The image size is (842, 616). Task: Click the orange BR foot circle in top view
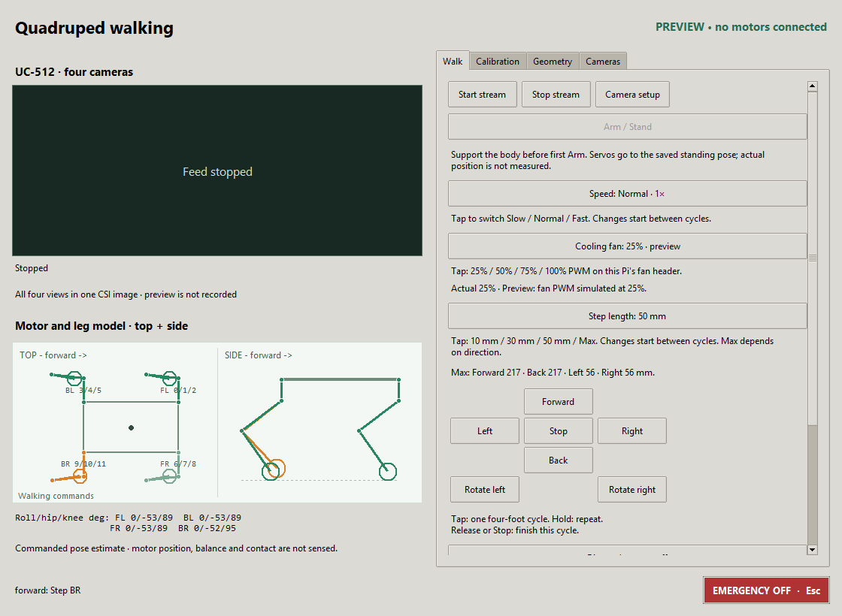click(x=80, y=476)
